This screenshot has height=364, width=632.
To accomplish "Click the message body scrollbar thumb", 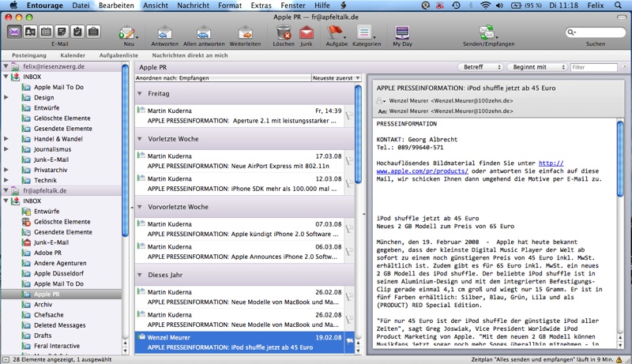I will [x=620, y=159].
